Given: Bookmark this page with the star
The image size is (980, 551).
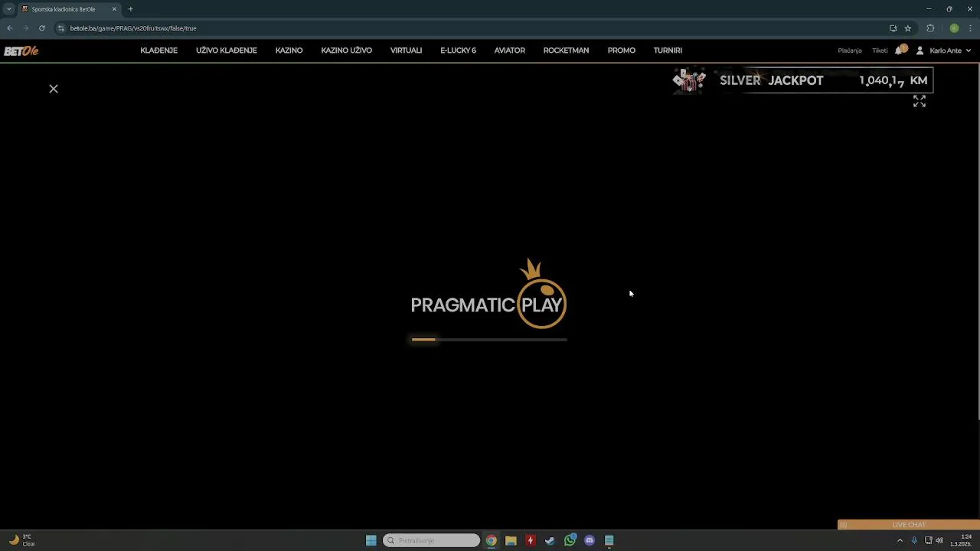Looking at the screenshot, I should click(908, 28).
